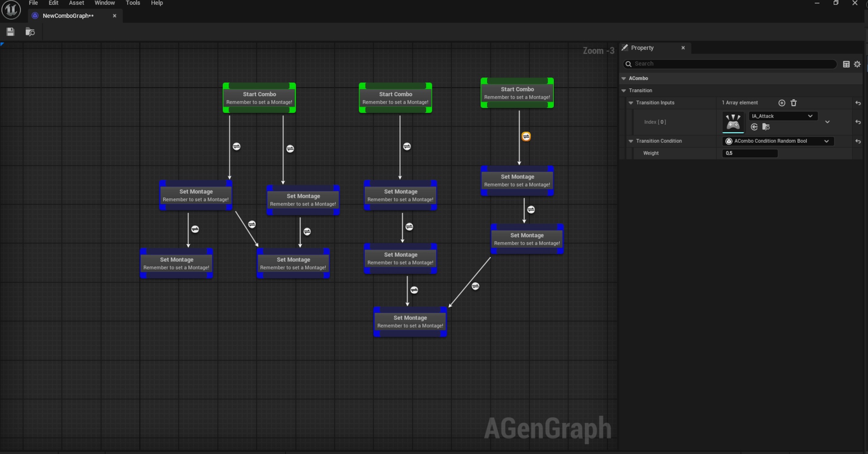Open the Asset menu
The width and height of the screenshot is (868, 454).
click(x=76, y=3)
